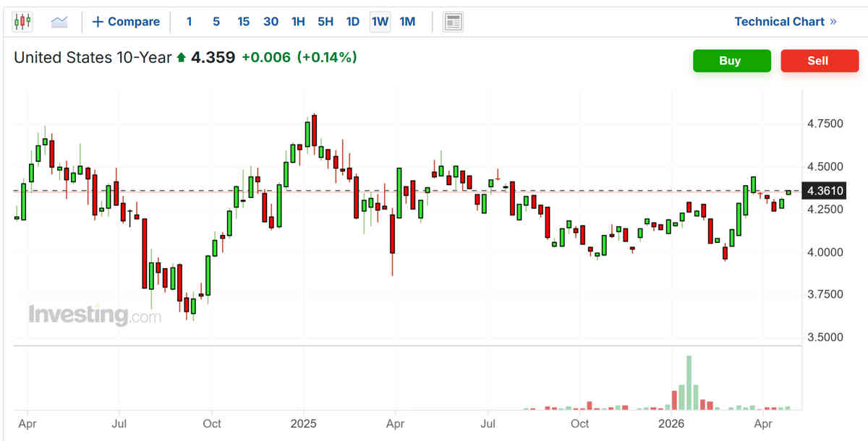Set timeframe to 5H
The height and width of the screenshot is (441, 868).
click(x=325, y=22)
